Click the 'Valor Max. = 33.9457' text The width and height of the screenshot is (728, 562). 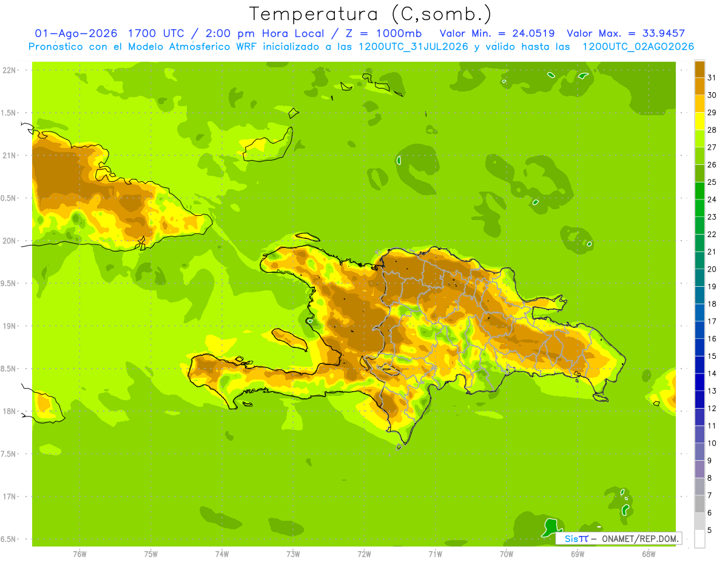coord(626,33)
